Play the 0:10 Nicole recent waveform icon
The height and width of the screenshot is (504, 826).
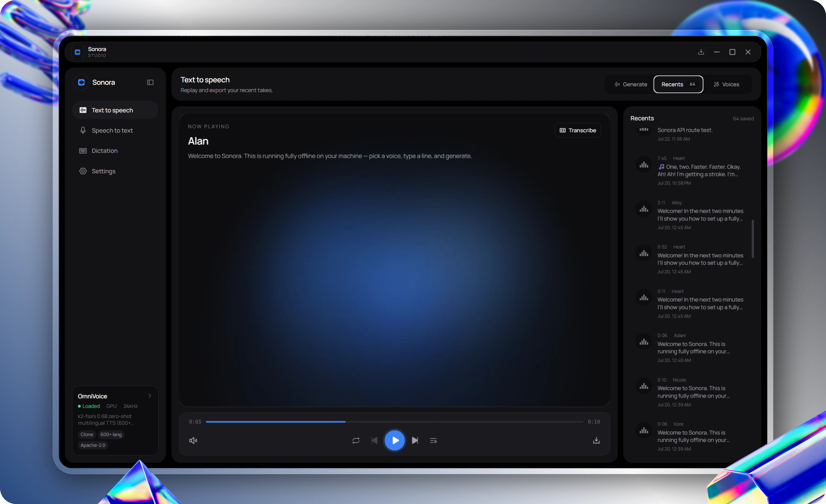tap(644, 386)
